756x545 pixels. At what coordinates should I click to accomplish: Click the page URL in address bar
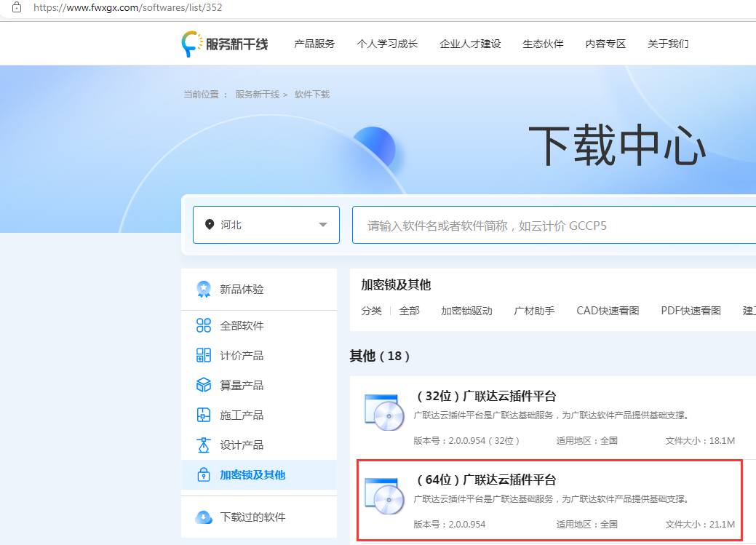pyautogui.click(x=128, y=7)
